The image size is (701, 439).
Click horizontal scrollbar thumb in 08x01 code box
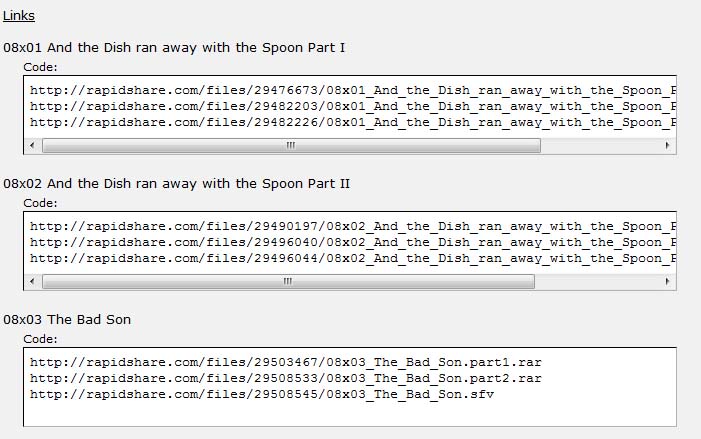(x=291, y=145)
